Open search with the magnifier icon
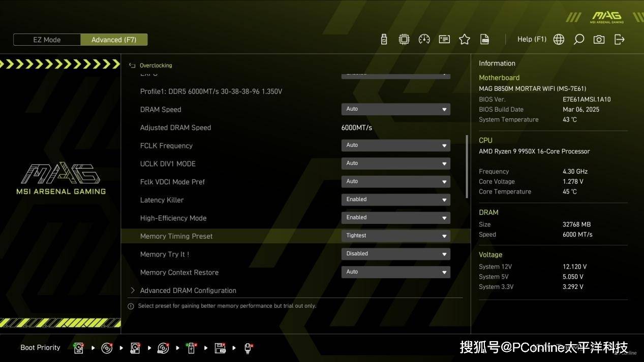Viewport: 644px width, 362px height. (x=579, y=39)
